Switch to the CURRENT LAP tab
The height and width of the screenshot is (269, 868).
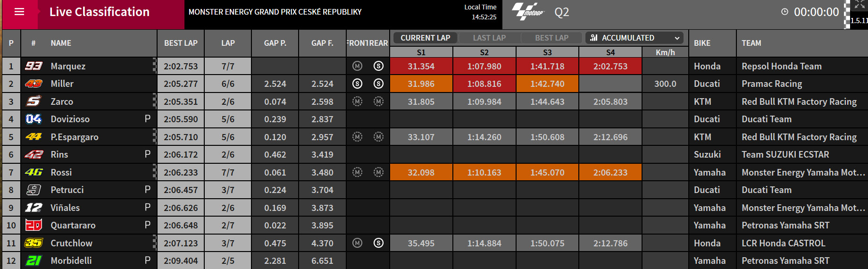[x=426, y=38]
